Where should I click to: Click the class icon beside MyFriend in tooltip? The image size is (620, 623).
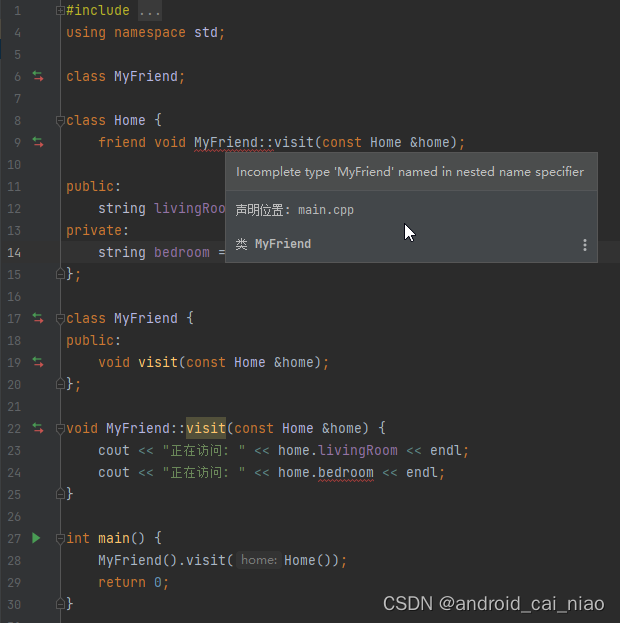(x=241, y=244)
